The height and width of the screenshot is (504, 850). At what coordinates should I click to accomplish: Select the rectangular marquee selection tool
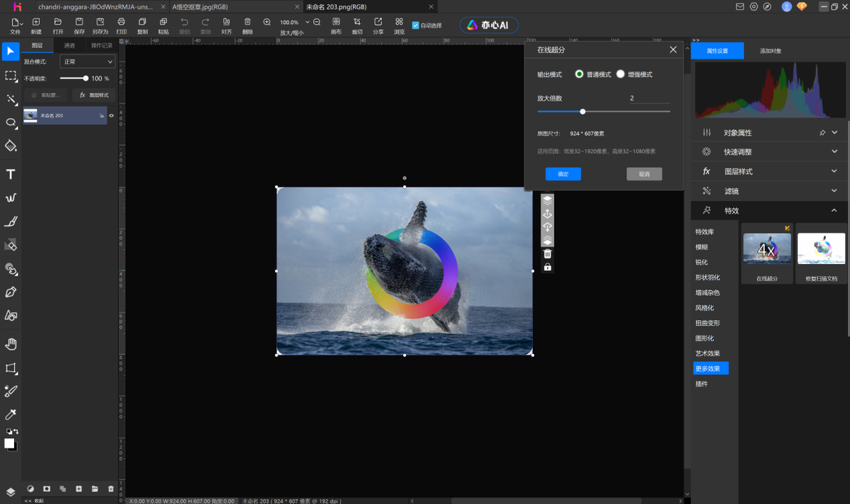point(11,76)
